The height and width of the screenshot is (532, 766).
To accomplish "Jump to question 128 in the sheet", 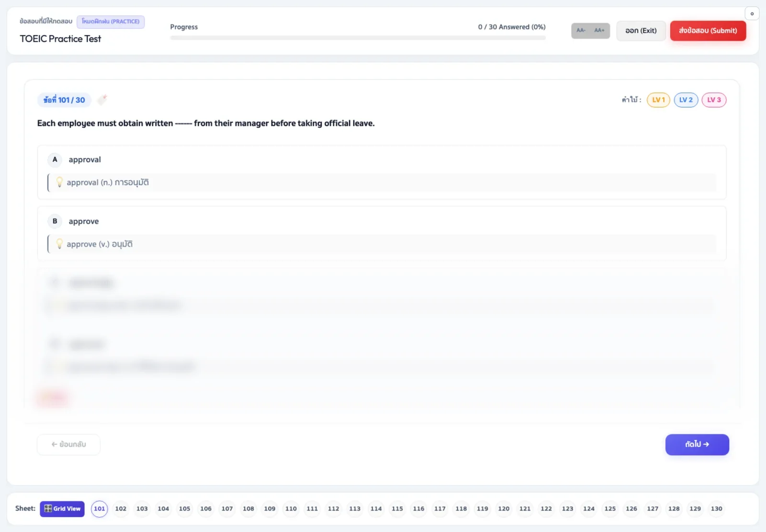I will [x=674, y=509].
